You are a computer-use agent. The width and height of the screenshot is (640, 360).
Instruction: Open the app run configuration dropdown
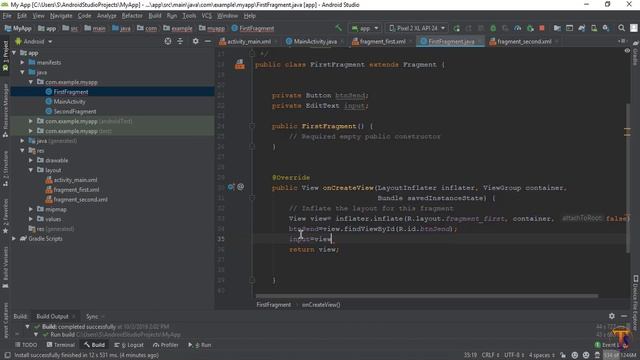365,28
